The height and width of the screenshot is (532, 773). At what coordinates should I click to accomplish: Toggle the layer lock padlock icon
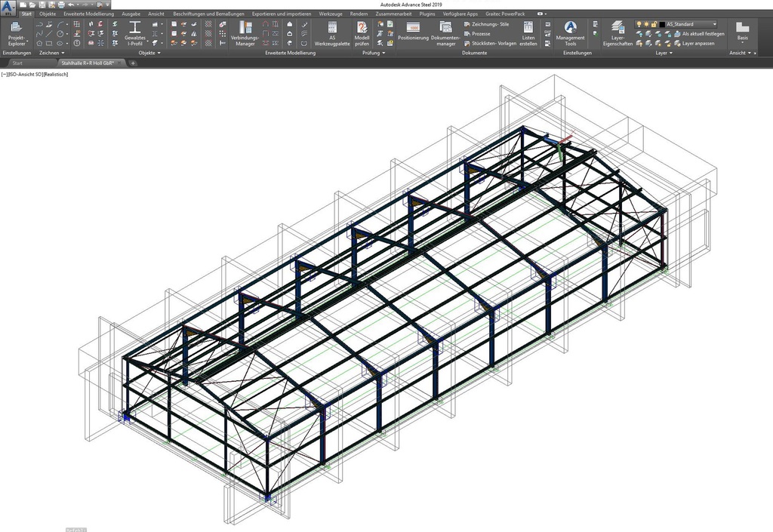[654, 24]
